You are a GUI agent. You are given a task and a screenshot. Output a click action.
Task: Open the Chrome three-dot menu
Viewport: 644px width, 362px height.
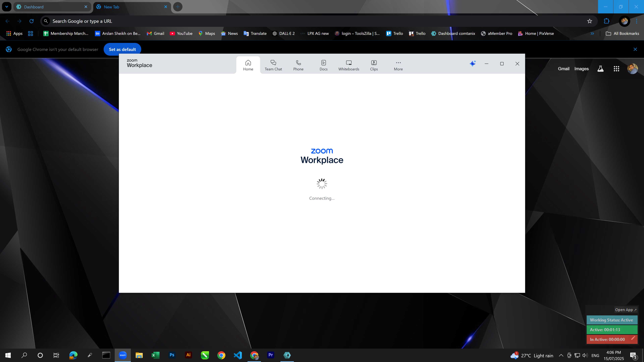point(636,21)
